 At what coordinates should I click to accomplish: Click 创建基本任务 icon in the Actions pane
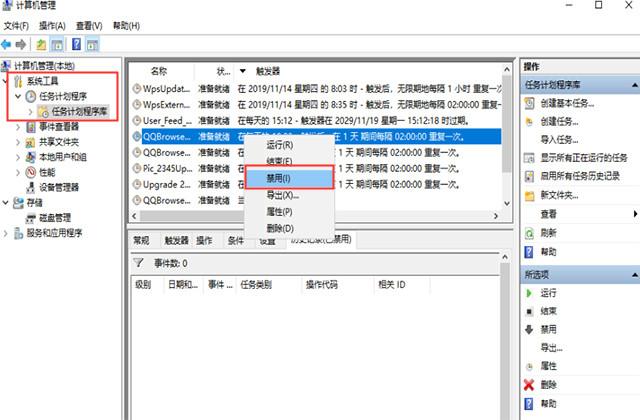(x=529, y=103)
